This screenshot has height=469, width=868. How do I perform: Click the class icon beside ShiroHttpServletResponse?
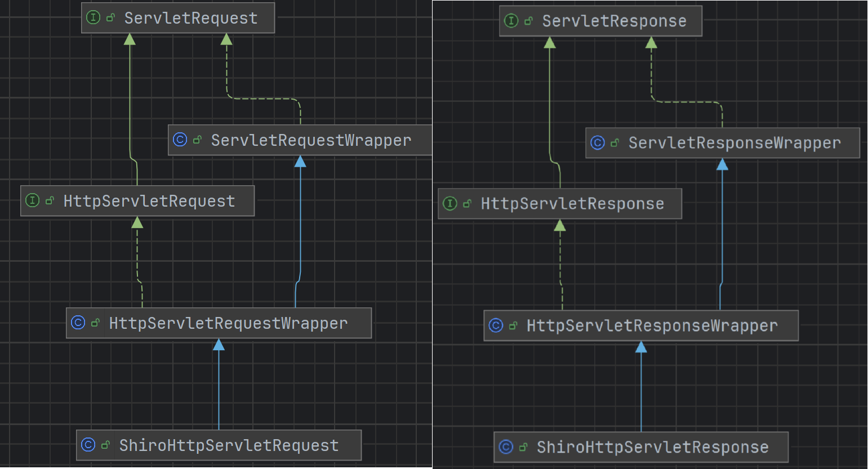(506, 446)
